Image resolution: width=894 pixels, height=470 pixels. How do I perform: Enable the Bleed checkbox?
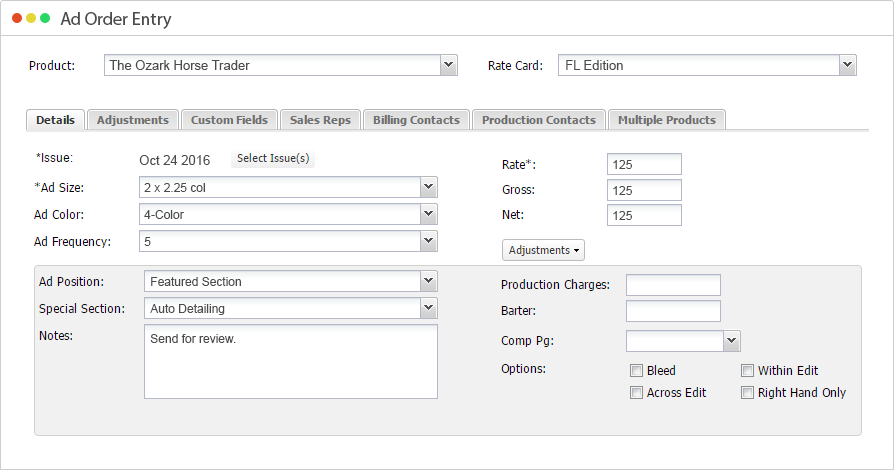click(x=636, y=371)
